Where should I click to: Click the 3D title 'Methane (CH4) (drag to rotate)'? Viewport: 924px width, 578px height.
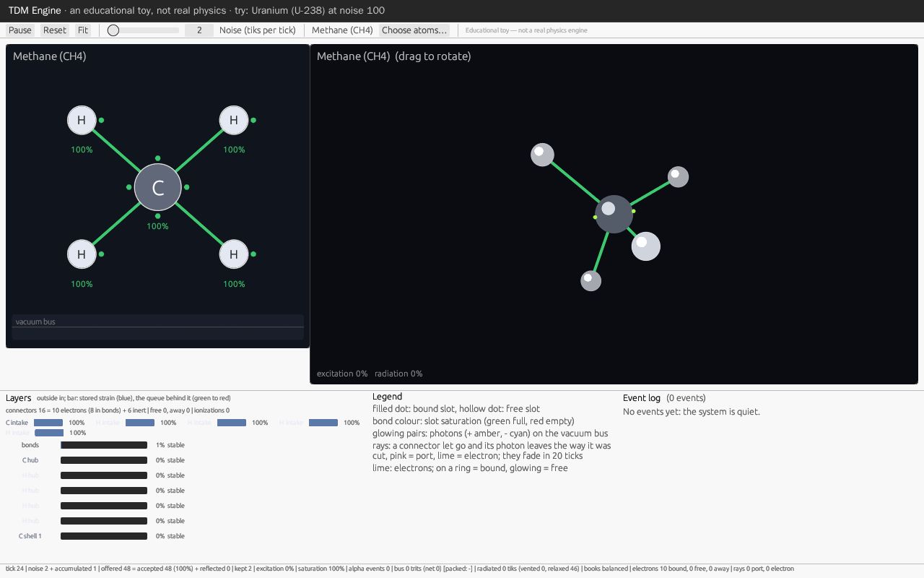(x=393, y=56)
